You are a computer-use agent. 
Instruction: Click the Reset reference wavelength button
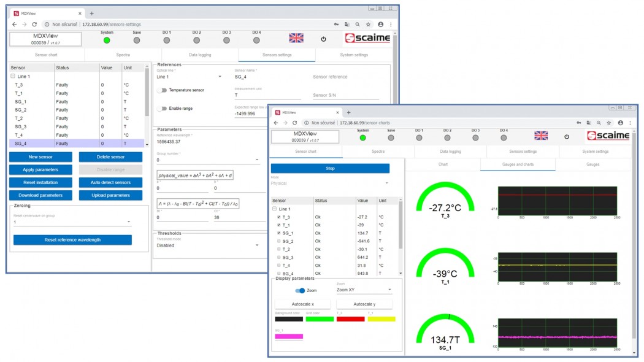(x=72, y=240)
